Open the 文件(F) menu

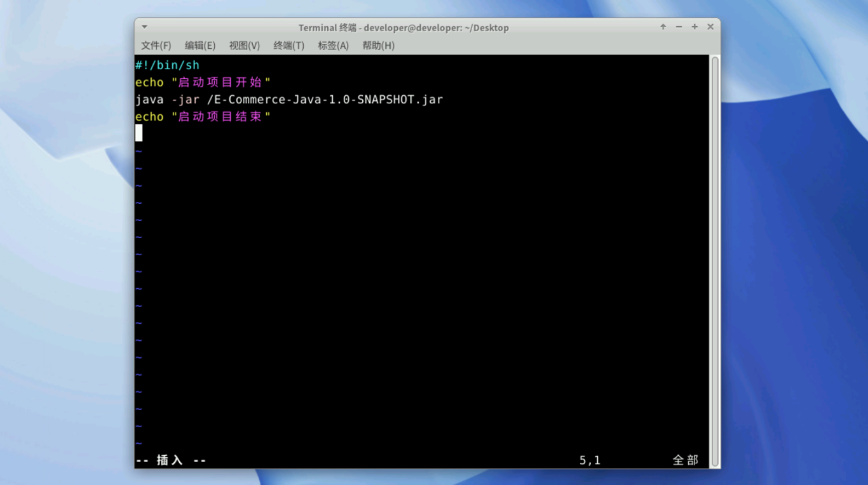click(156, 45)
